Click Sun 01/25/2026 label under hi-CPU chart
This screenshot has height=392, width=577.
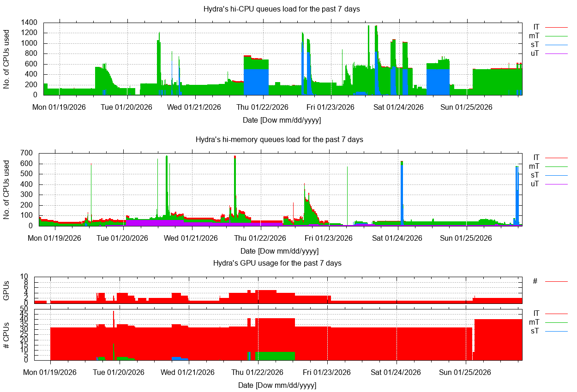(467, 107)
